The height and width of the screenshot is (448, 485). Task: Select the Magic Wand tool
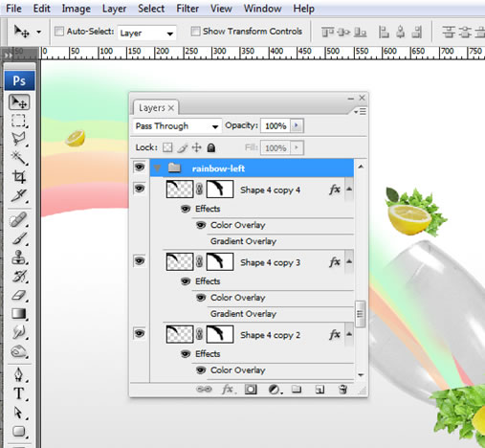[x=19, y=158]
